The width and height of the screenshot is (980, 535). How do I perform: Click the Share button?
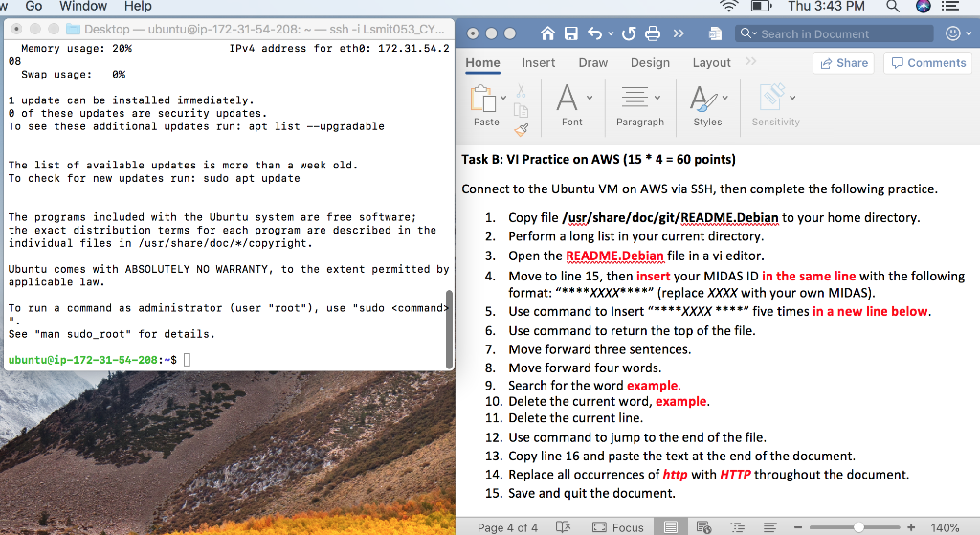[844, 63]
